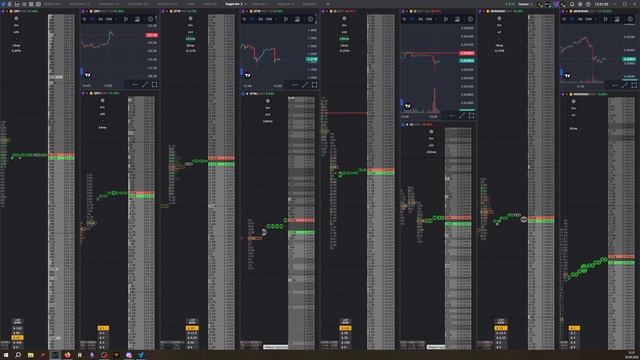Expand timeframe dropdown chevron in third chart toolbar
The image size is (640, 360).
[436, 19]
